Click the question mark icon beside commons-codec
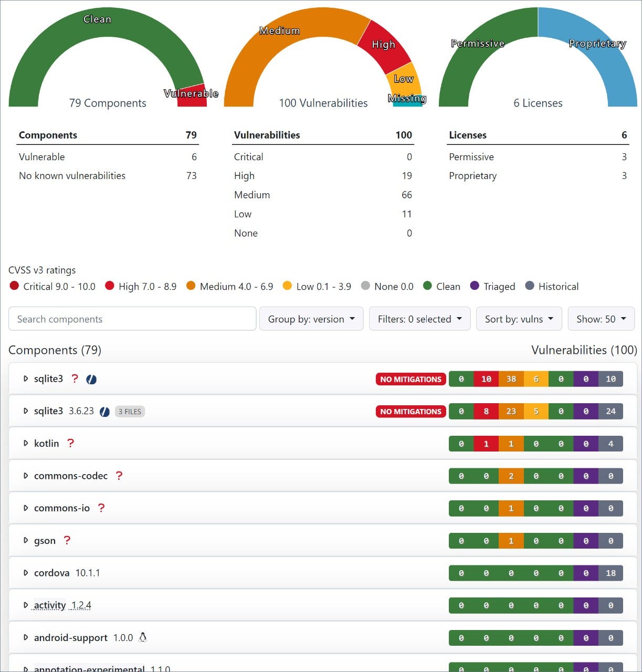The width and height of the screenshot is (642, 672). [119, 476]
